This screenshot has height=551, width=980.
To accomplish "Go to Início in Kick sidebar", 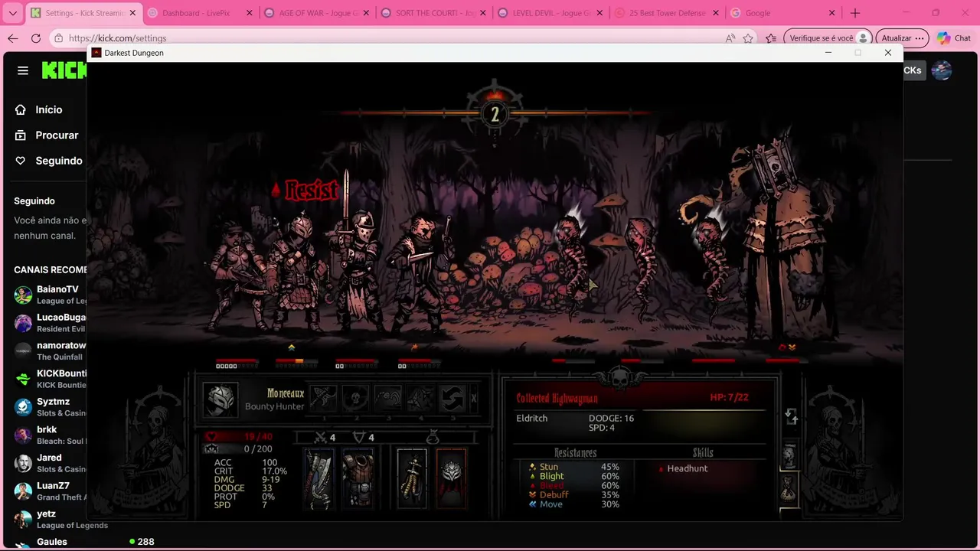I will click(x=38, y=109).
